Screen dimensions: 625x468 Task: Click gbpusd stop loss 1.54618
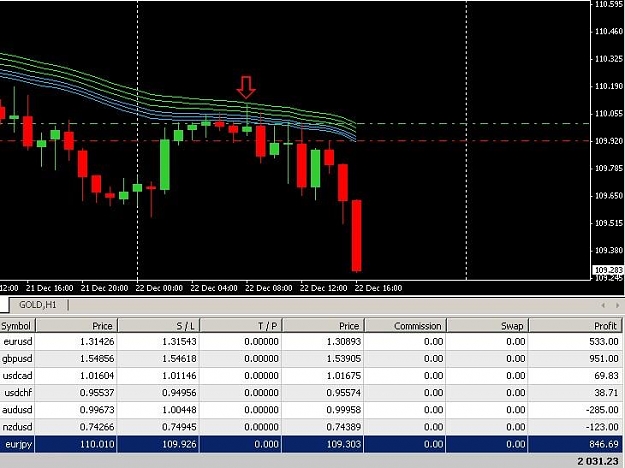point(179,359)
